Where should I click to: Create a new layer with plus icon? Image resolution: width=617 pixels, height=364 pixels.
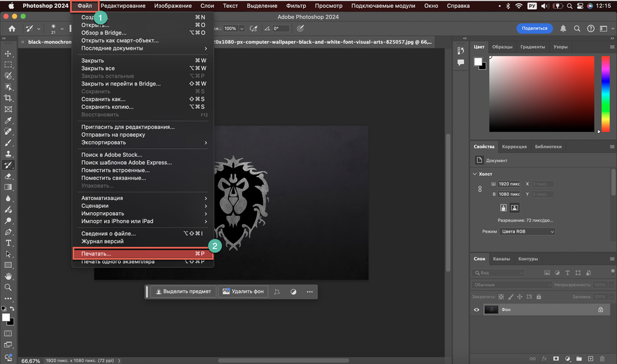591,359
